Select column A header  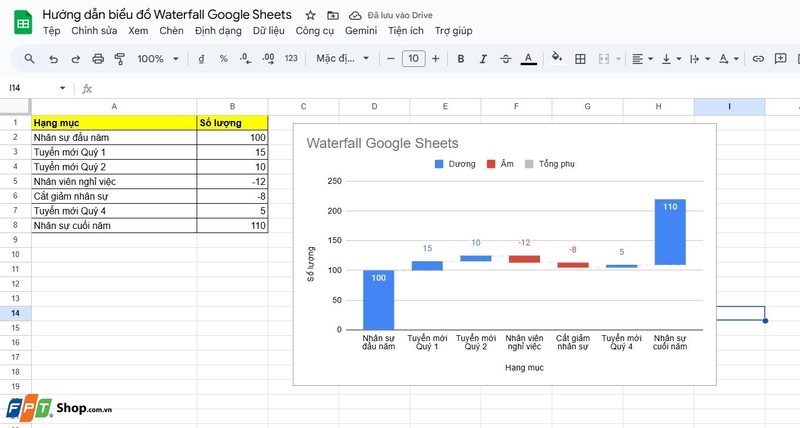coord(114,107)
